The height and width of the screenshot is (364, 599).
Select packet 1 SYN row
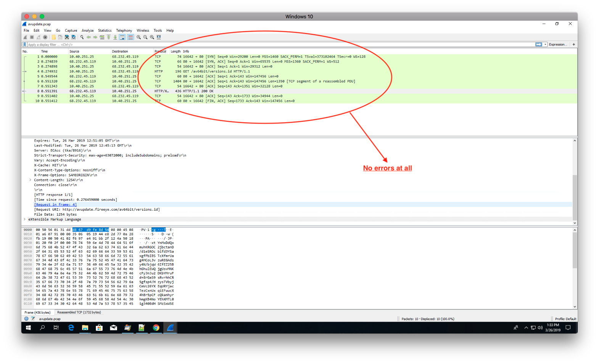[x=299, y=56]
